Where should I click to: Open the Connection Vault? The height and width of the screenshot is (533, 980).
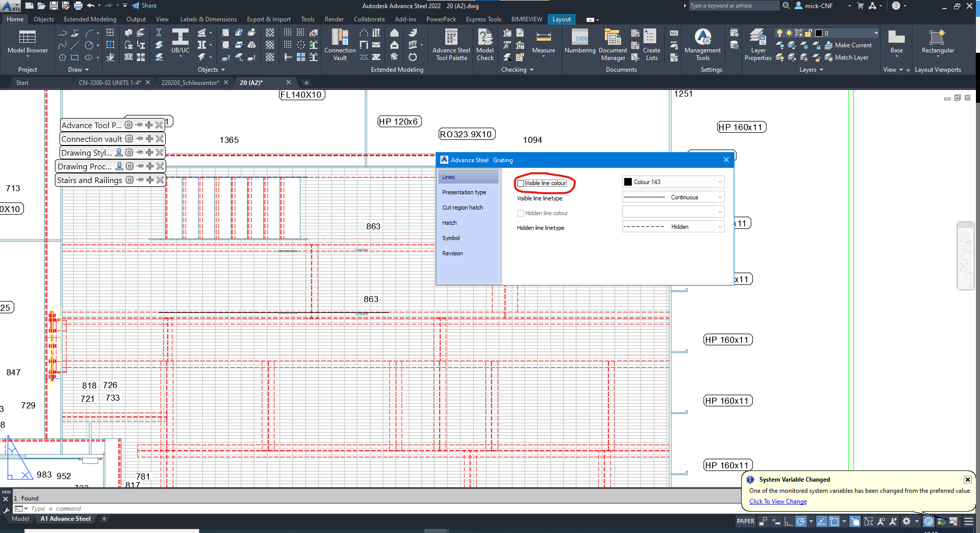[x=340, y=45]
